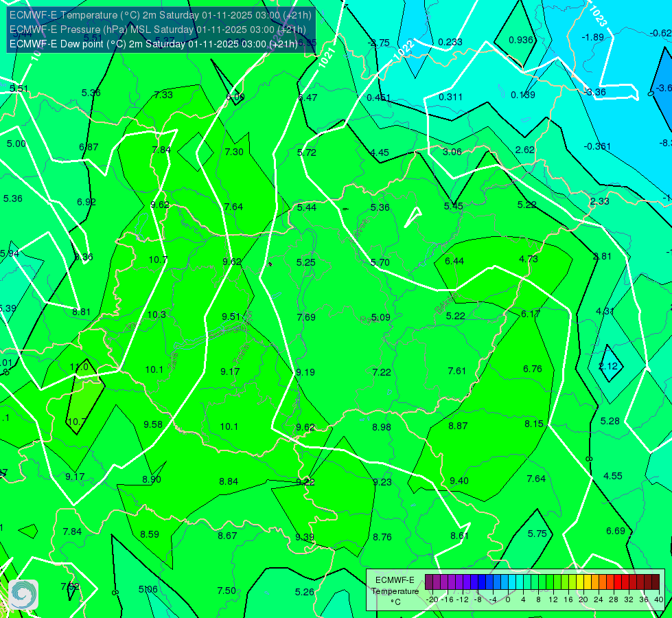Click the 5.72 temperature value
Image resolution: width=672 pixels, height=618 pixels.
[307, 152]
